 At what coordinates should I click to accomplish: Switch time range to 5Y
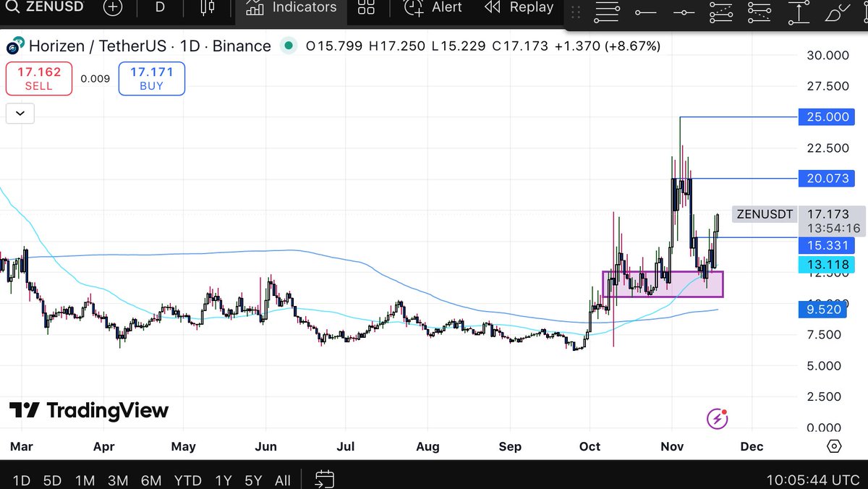(x=253, y=480)
